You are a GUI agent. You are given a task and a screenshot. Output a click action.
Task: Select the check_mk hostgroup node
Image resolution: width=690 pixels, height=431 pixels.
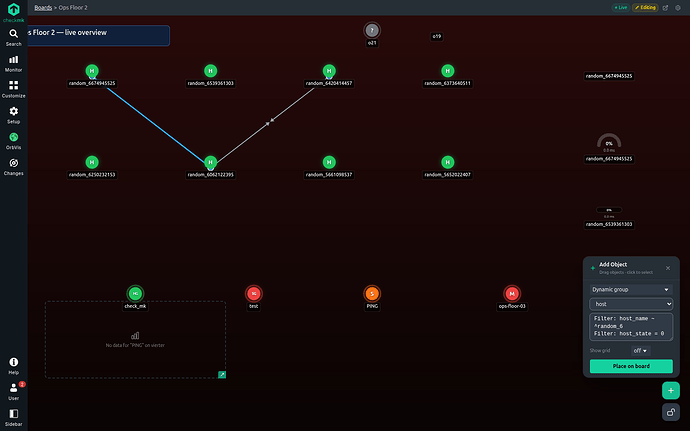pyautogui.click(x=135, y=293)
